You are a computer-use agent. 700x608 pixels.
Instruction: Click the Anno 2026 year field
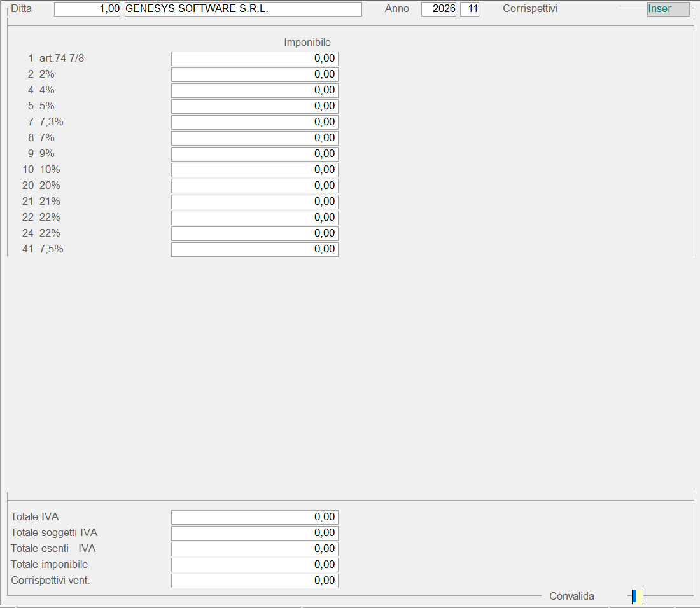438,9
